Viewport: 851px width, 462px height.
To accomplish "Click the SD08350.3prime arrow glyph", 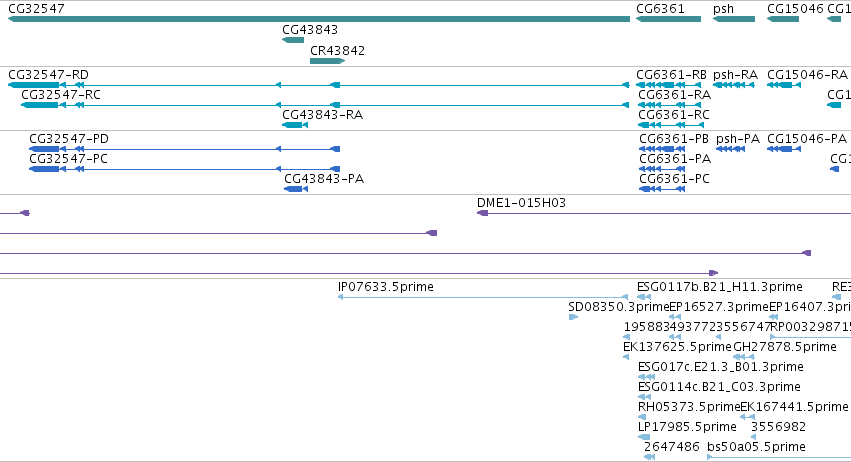I will pos(573,317).
